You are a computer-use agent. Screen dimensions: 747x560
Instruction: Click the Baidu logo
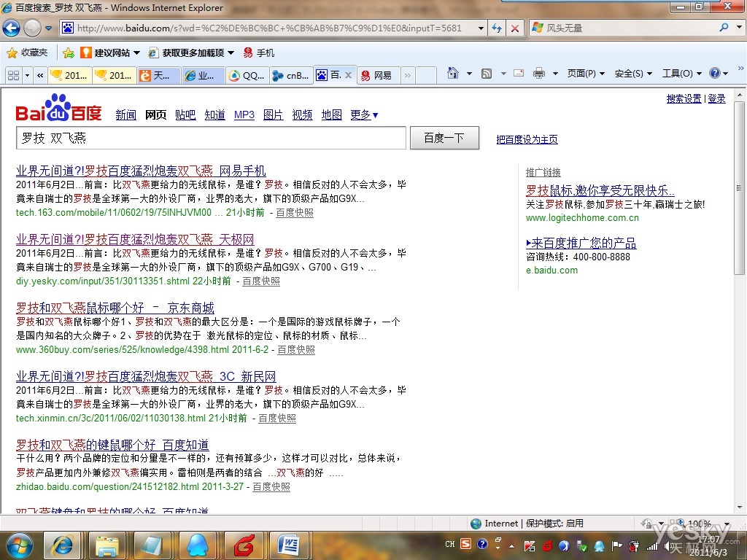58,108
